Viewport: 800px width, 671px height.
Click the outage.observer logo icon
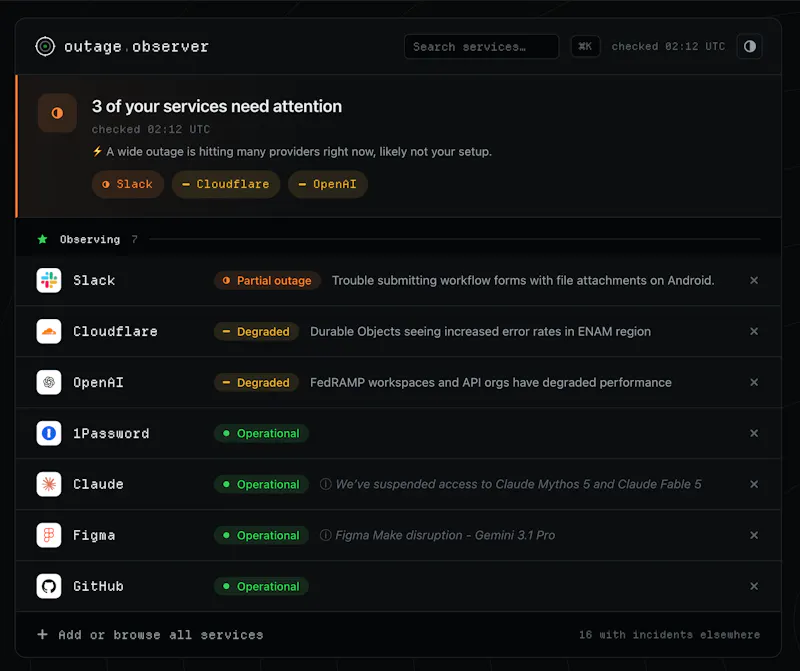pos(45,46)
